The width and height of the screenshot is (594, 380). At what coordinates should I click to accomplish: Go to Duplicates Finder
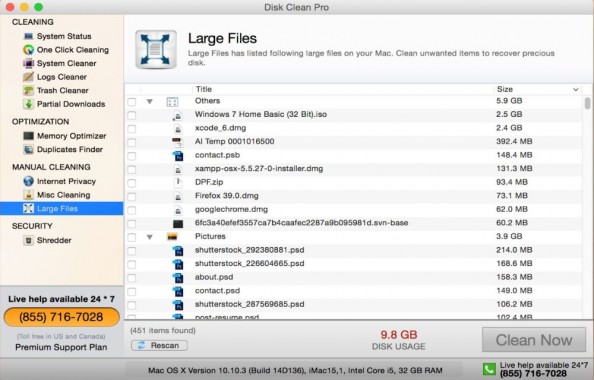(70, 149)
